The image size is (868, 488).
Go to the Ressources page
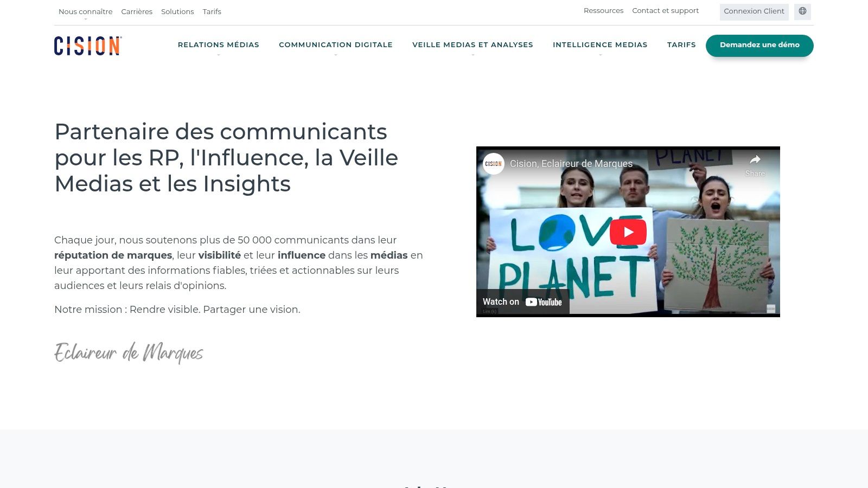tap(603, 11)
